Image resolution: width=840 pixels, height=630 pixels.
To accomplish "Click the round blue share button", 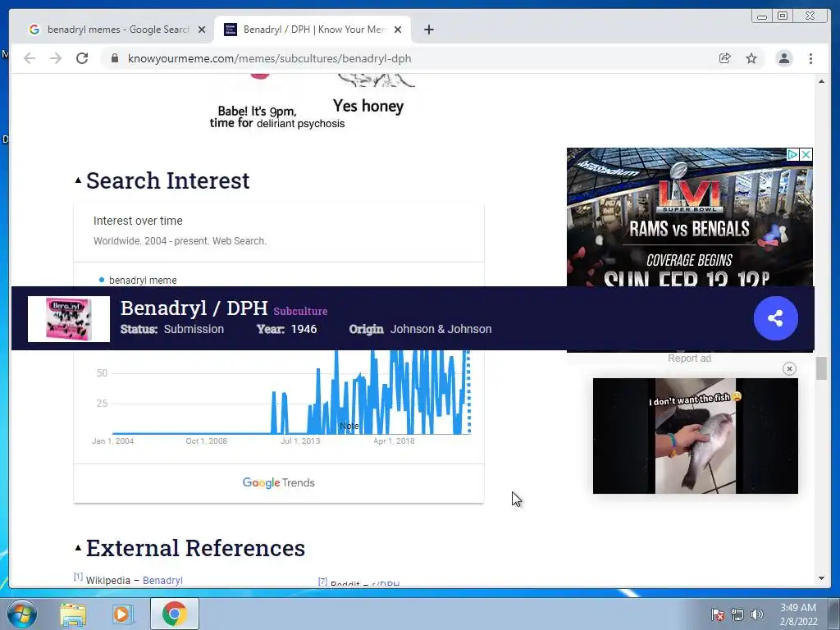I will 776,318.
